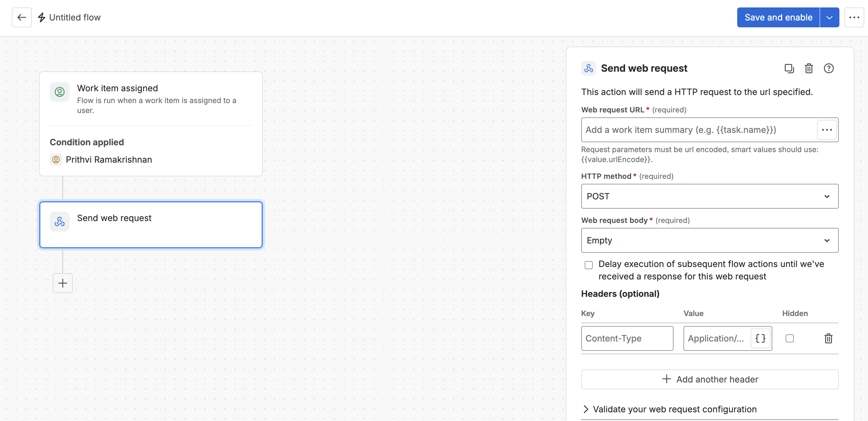Click the Work item assigned trigger icon
Image resolution: width=868 pixels, height=421 pixels.
60,92
